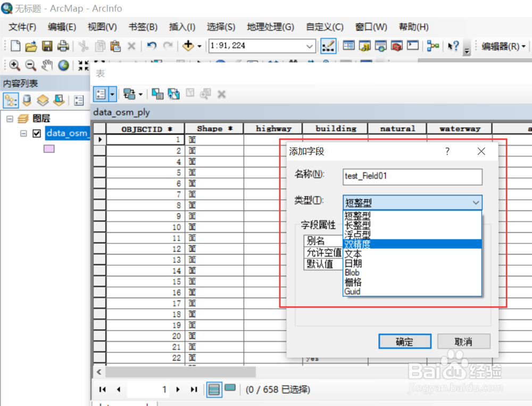Select 长整型 in type list

412,225
